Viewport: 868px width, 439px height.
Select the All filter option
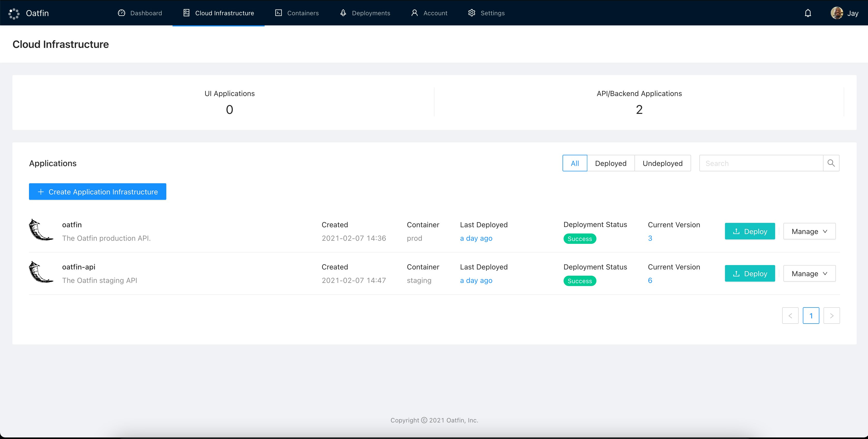(x=574, y=163)
